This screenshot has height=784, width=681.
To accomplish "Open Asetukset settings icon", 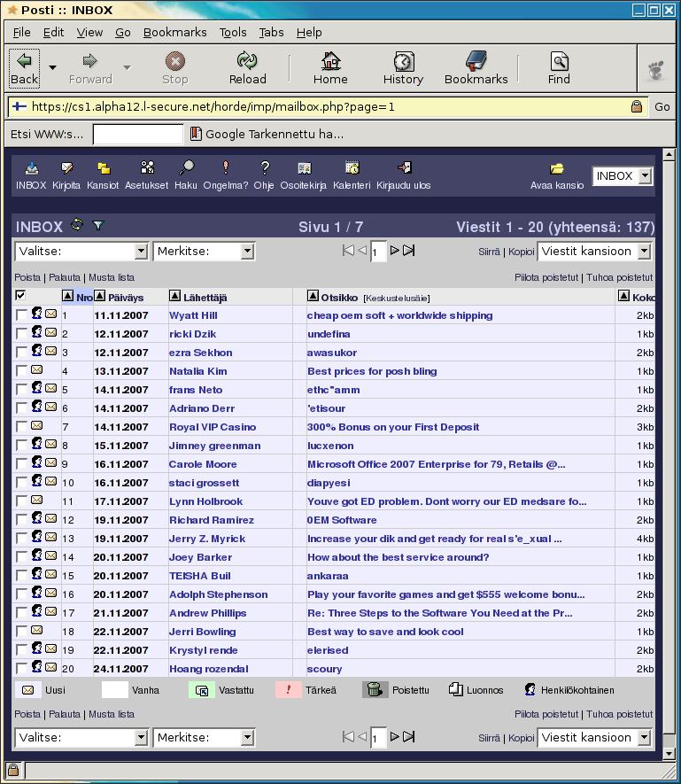I will [147, 167].
